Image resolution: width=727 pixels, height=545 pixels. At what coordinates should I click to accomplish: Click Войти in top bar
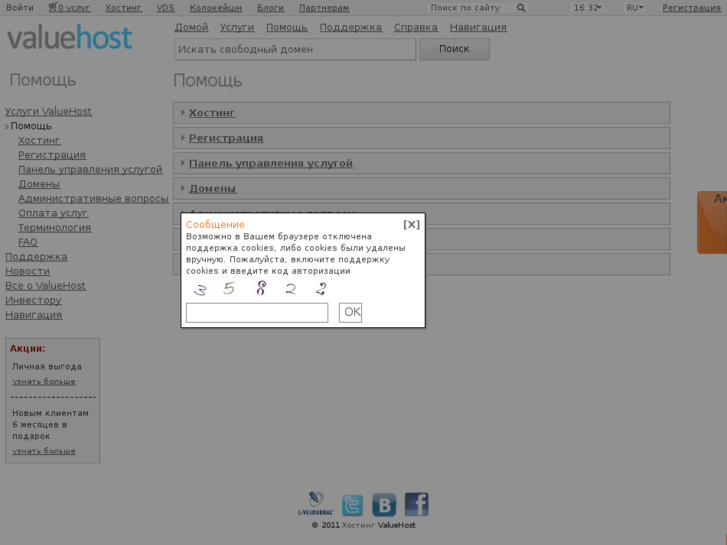click(19, 8)
